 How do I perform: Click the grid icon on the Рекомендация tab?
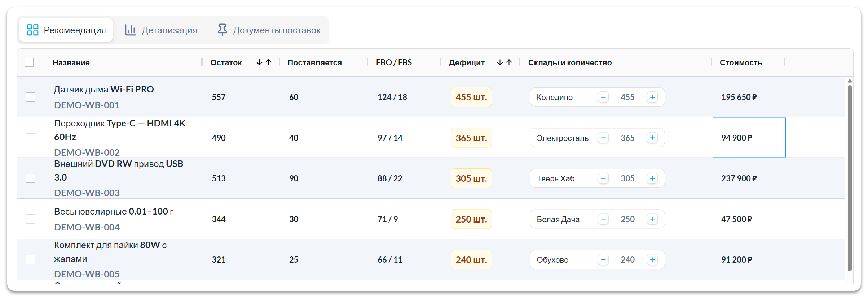coord(32,30)
